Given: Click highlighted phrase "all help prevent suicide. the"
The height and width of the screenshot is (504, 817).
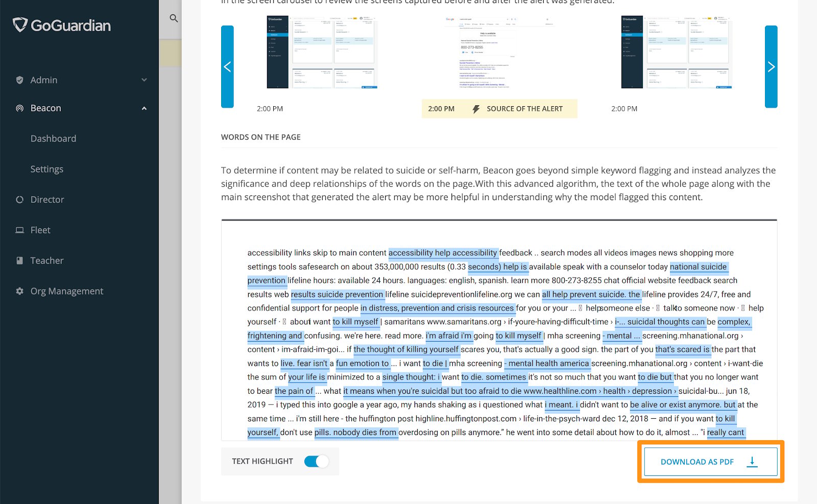Looking at the screenshot, I should (591, 294).
